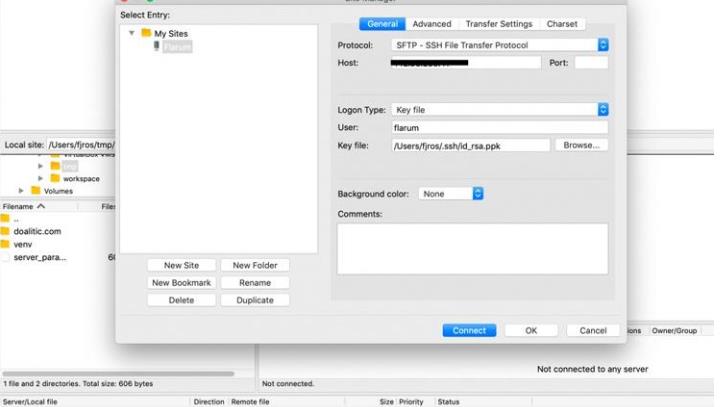Open the Charset tab

[x=562, y=24]
